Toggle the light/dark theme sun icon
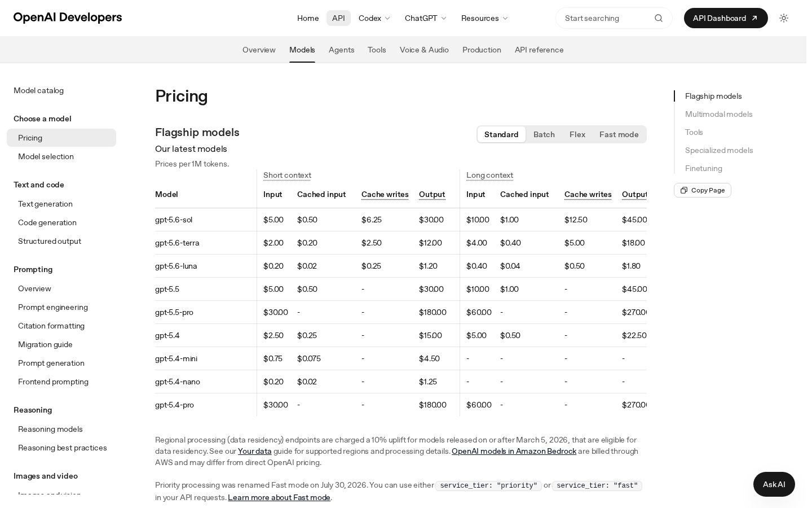The image size is (812, 508). 784,18
